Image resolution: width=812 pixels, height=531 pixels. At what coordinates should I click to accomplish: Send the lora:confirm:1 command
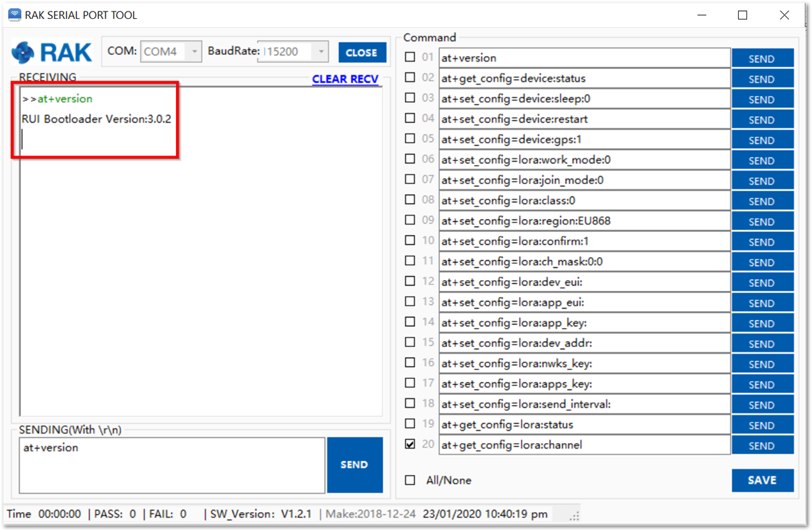pos(762,242)
